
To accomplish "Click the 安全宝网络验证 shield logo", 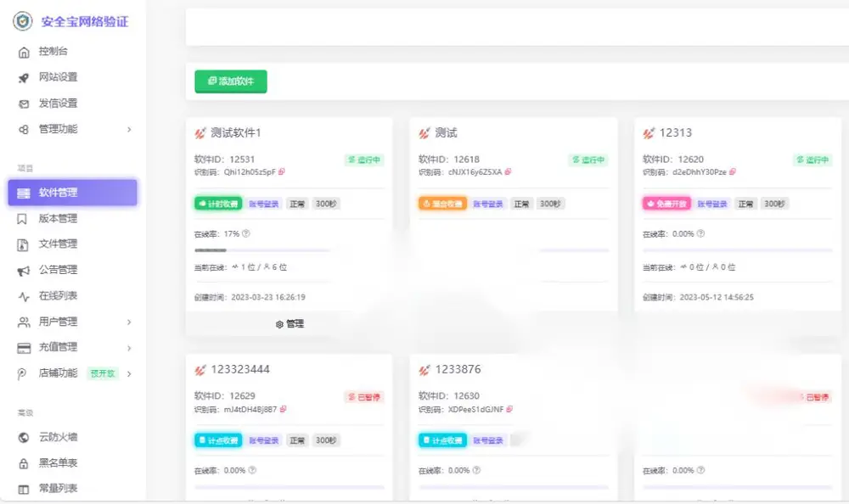I will coord(23,21).
